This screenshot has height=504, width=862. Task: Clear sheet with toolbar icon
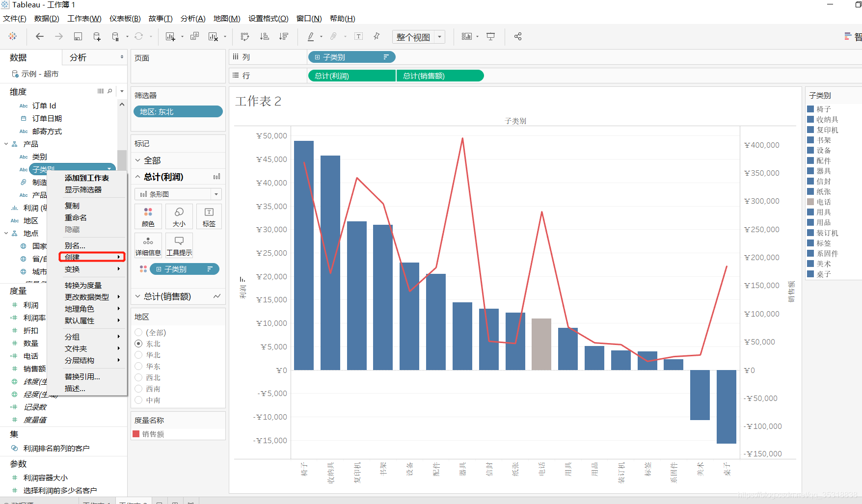tap(214, 36)
